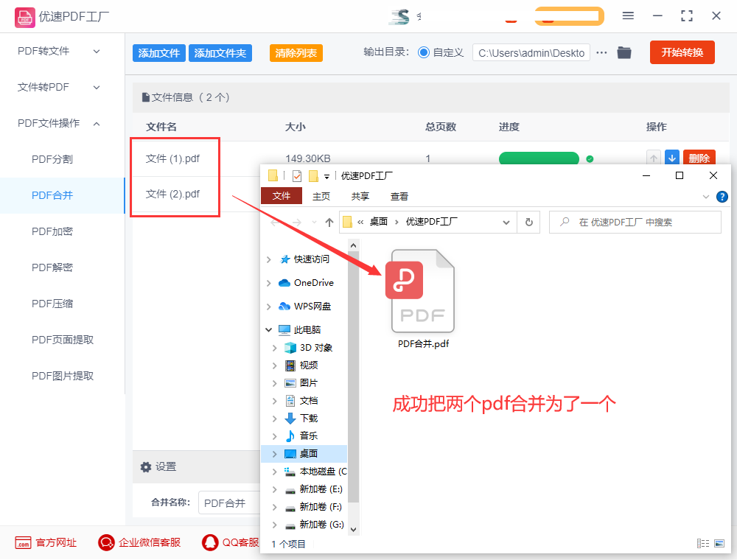Viewport: 737px width, 560px height.
Task: Click properties checkmark icon in Explorer title bar
Action: pos(297,176)
